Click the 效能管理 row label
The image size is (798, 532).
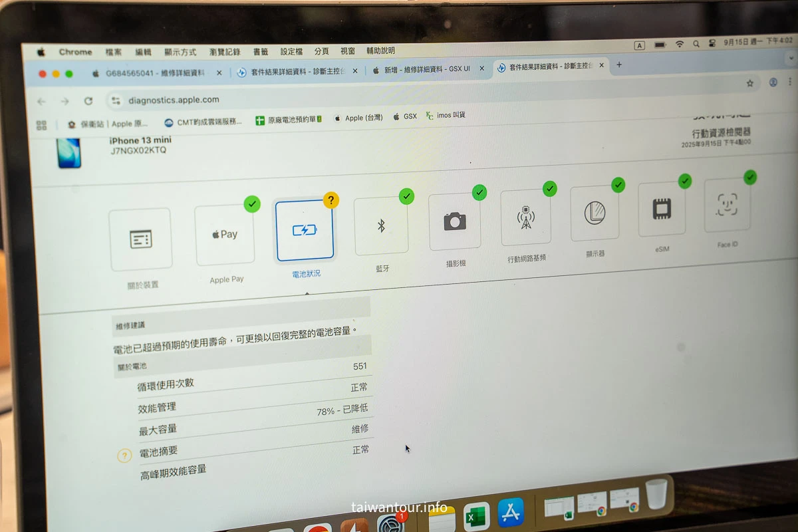point(157,408)
